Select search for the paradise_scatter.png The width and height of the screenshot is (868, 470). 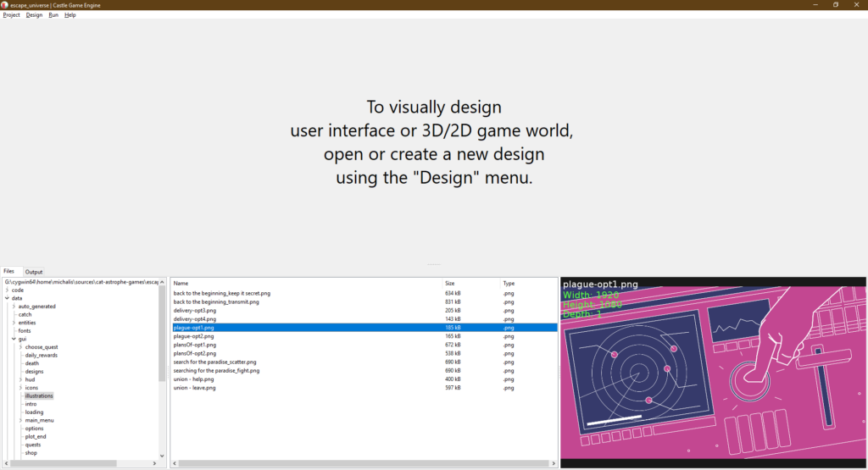214,362
